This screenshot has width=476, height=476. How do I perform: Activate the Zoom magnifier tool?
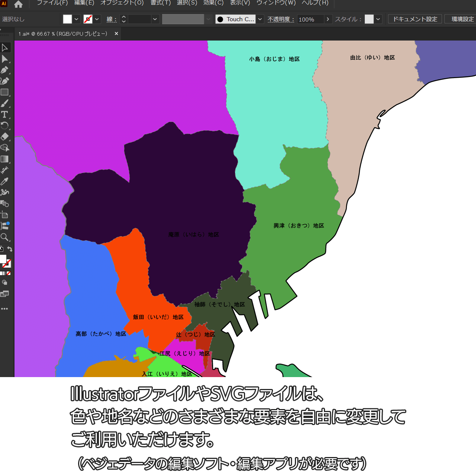[x=5, y=237]
